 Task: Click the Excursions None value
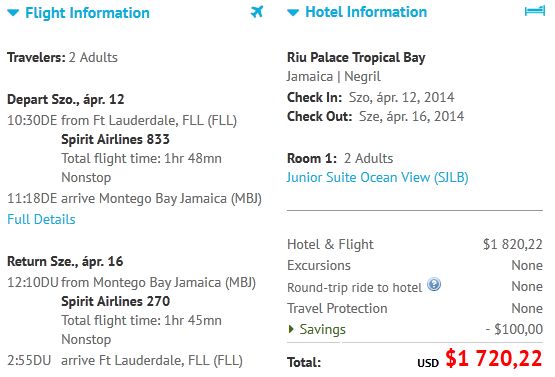527,265
